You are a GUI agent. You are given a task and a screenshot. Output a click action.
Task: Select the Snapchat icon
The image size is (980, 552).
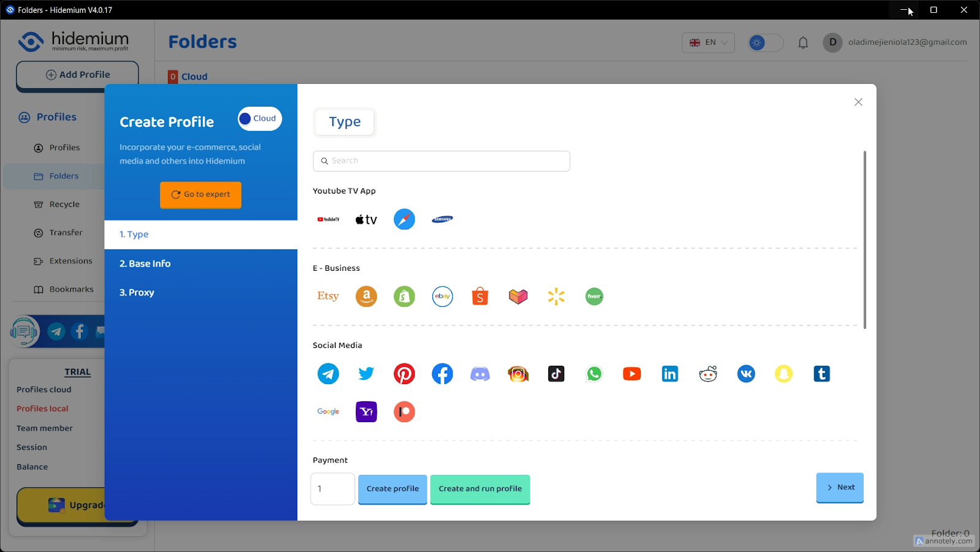click(784, 374)
